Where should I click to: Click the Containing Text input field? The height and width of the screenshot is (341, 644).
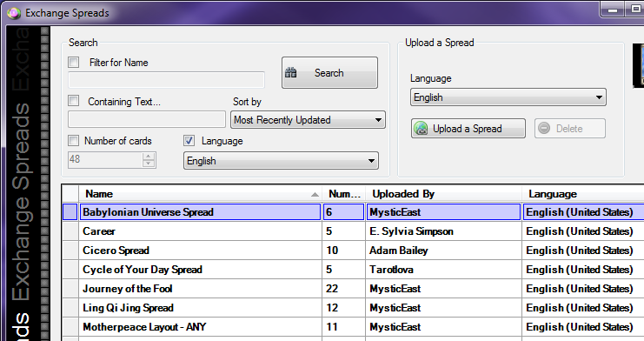(147, 119)
